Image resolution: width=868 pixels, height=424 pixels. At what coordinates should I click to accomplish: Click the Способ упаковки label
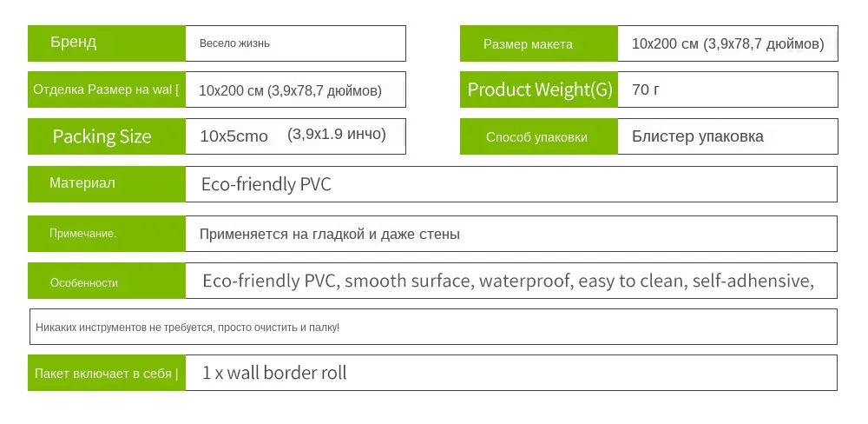[538, 136]
